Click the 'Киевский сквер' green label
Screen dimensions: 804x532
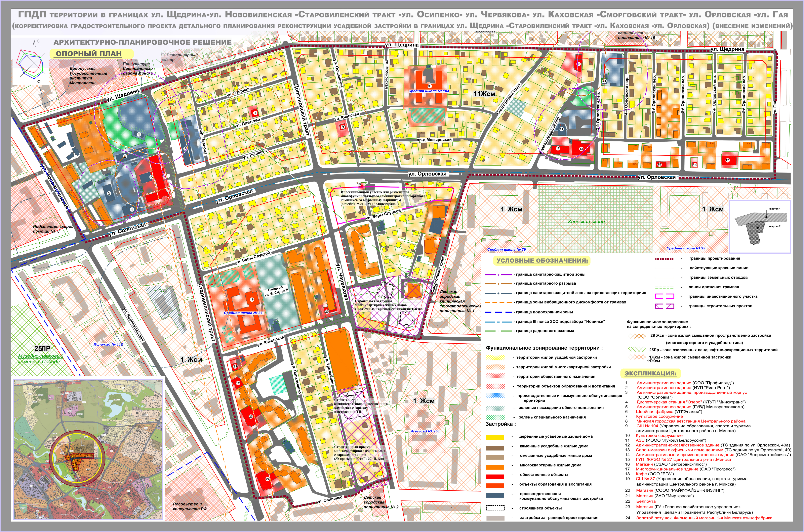click(x=586, y=222)
